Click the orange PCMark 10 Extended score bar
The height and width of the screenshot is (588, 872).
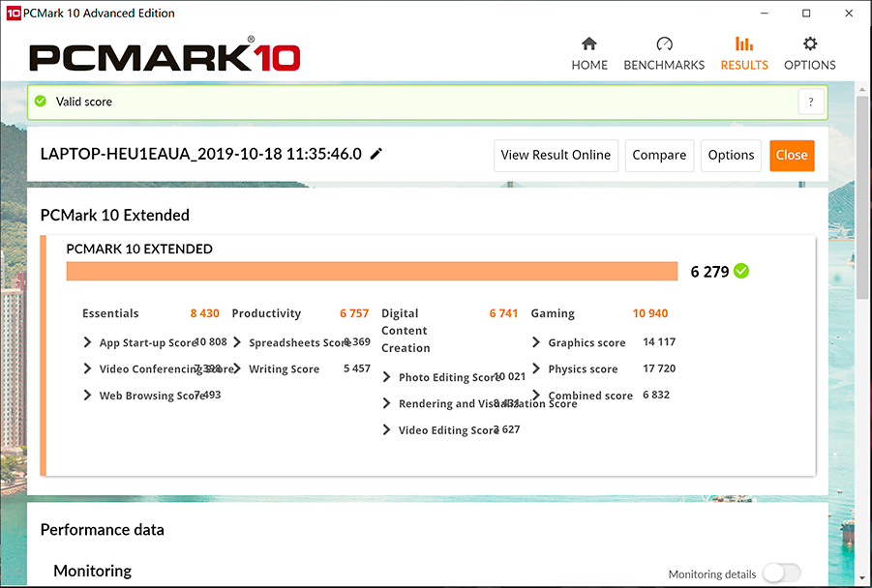coord(372,271)
